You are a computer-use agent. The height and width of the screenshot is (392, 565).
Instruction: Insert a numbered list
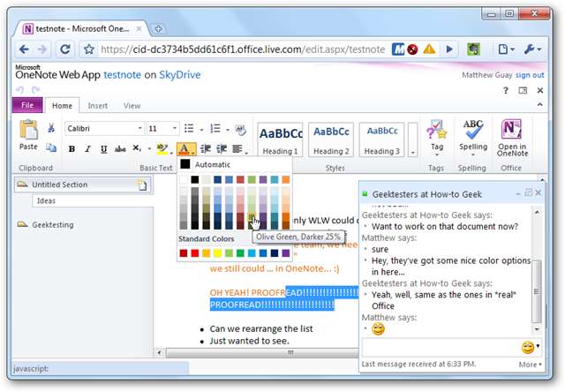click(x=215, y=128)
